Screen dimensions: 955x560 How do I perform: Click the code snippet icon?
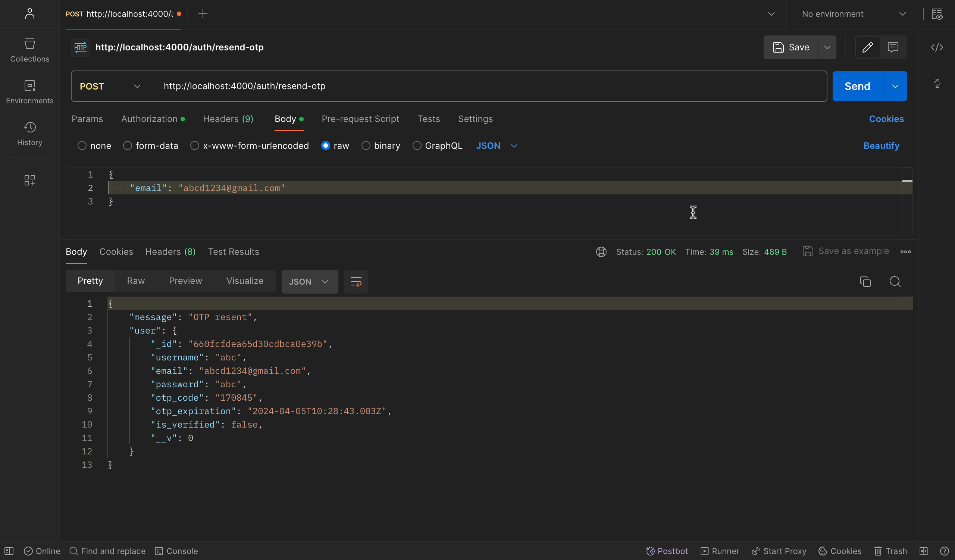pos(936,47)
